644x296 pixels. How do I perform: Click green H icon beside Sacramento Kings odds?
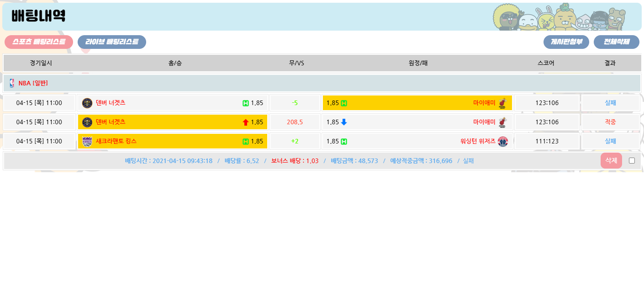click(x=246, y=142)
